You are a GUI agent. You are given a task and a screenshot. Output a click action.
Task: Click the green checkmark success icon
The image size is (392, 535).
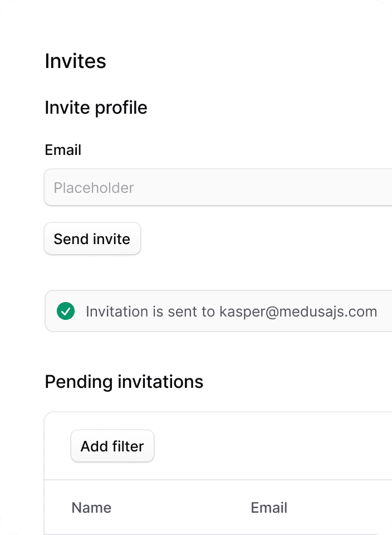(x=66, y=311)
